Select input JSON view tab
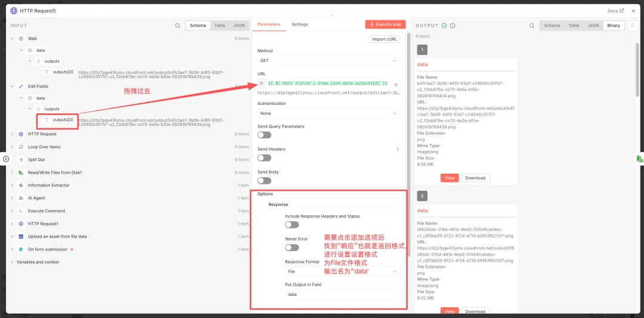The width and height of the screenshot is (644, 318). coord(239,26)
